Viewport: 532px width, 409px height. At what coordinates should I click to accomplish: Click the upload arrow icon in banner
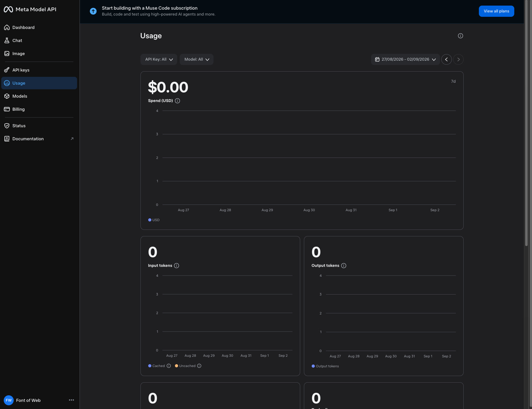tap(93, 11)
